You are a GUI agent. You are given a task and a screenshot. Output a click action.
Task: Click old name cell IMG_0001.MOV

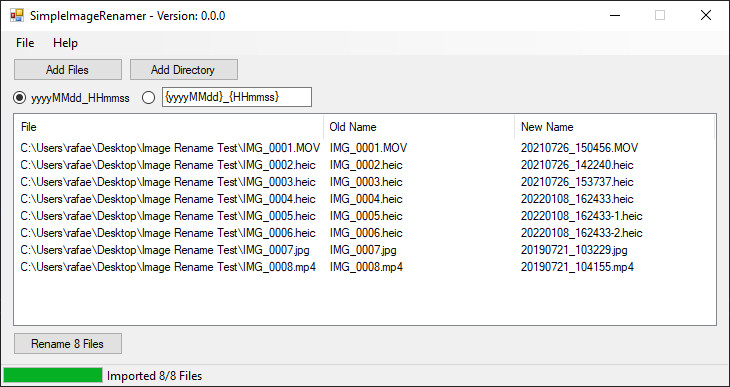point(369,148)
